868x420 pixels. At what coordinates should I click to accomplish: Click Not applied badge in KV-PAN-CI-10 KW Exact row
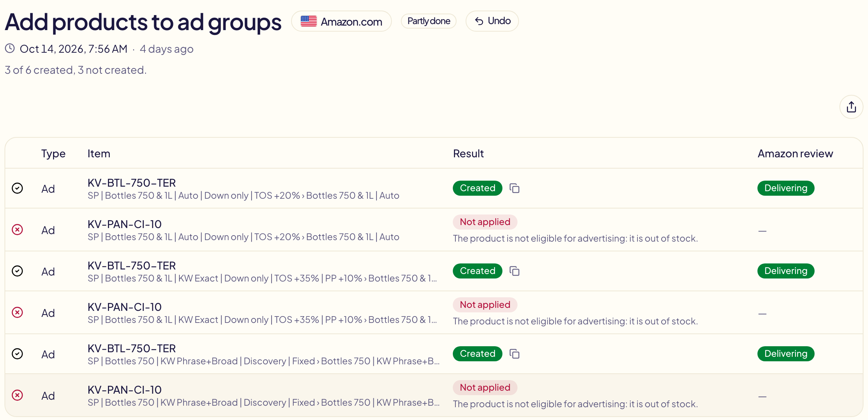coord(485,305)
